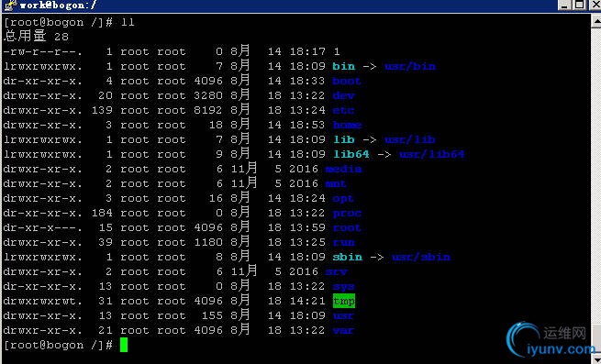Select the time '18:24'
Screen dimensions: 601x364
click(x=307, y=198)
